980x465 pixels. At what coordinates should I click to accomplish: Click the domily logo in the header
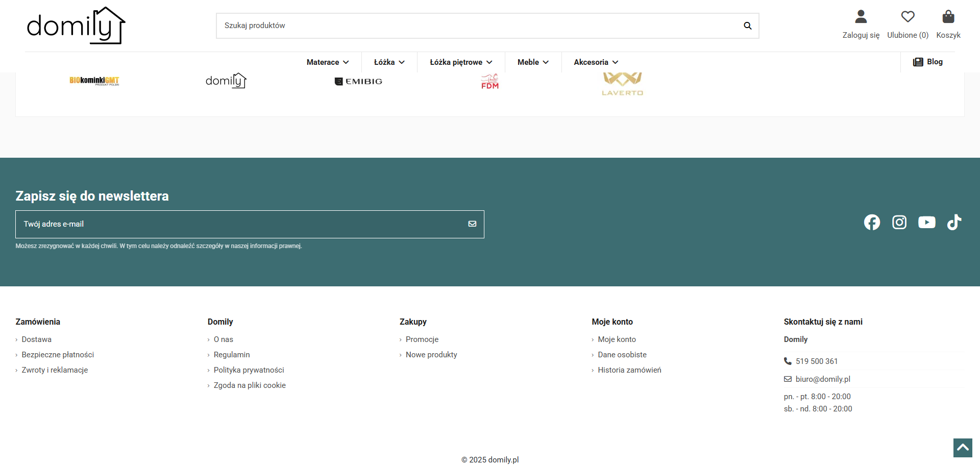(76, 26)
